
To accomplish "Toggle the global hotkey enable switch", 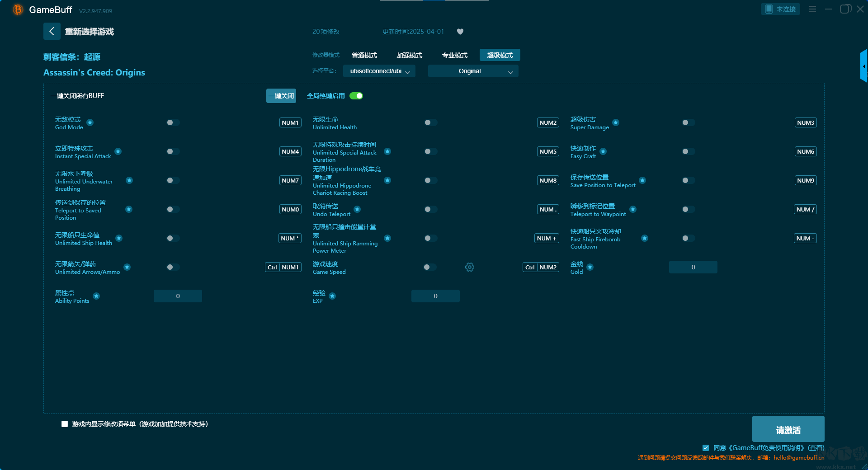I will click(356, 96).
